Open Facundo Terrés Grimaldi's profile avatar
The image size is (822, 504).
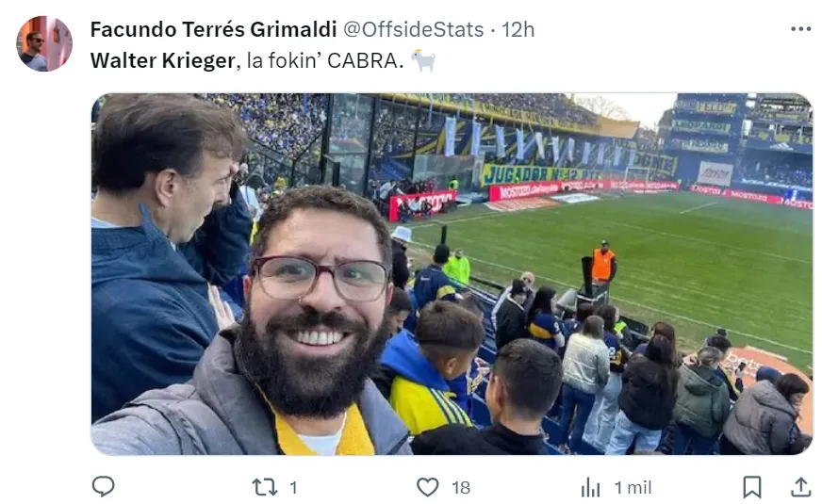[44, 44]
